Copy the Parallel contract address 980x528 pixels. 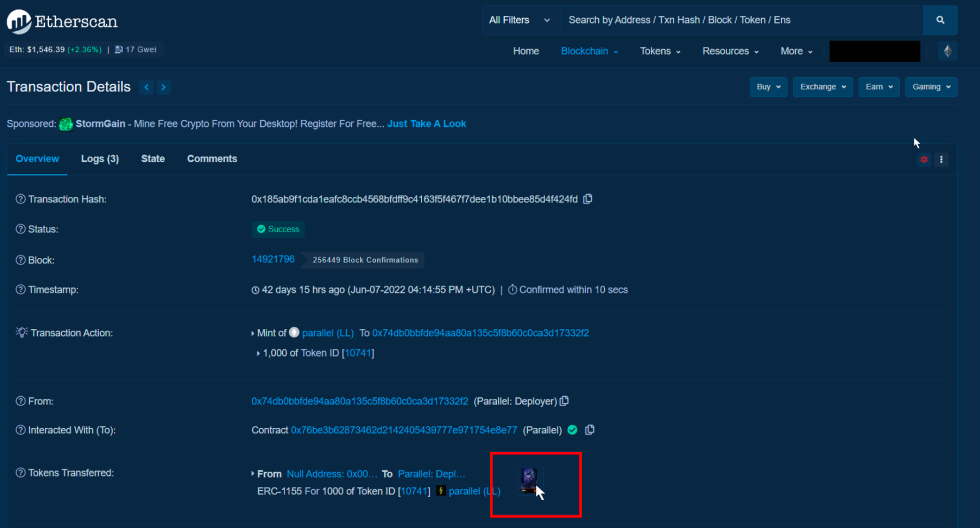(x=590, y=430)
